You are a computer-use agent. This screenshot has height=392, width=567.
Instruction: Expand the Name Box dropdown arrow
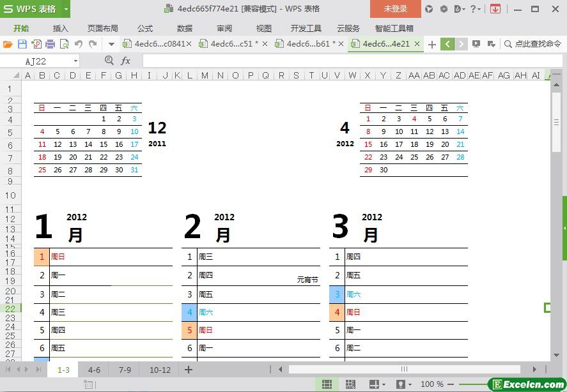tap(76, 61)
